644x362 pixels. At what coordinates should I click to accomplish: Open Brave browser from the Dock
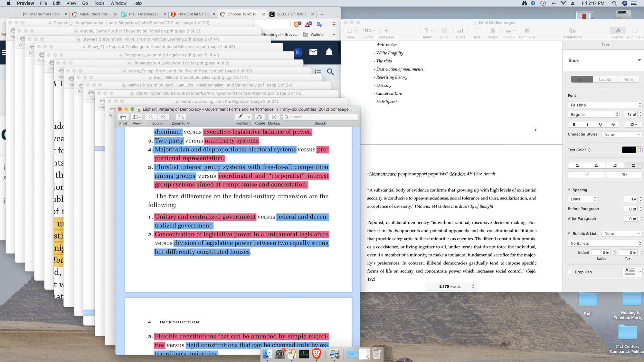[x=317, y=354]
